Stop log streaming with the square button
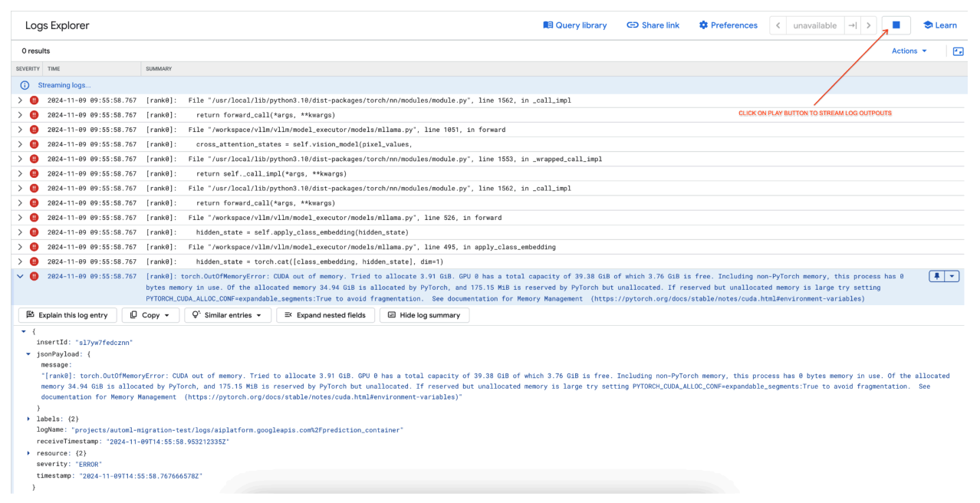 (x=896, y=25)
